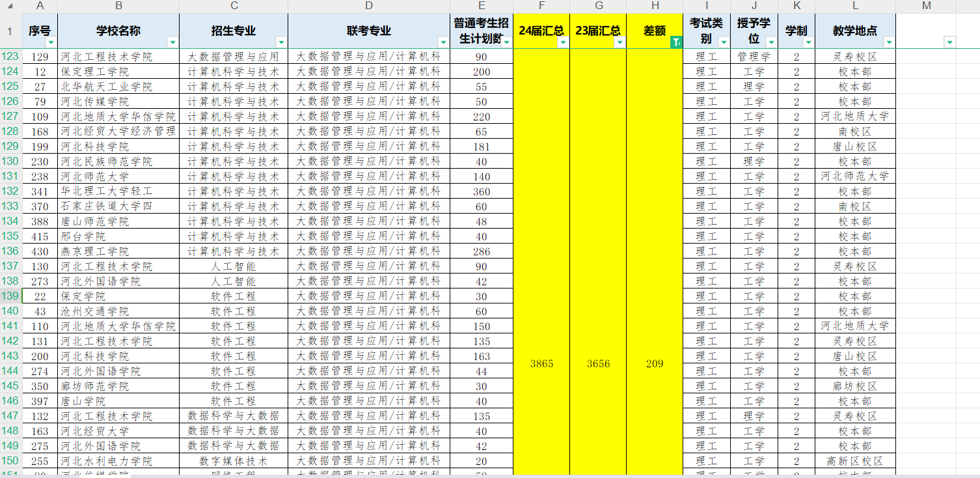Select column G header

coord(598,6)
